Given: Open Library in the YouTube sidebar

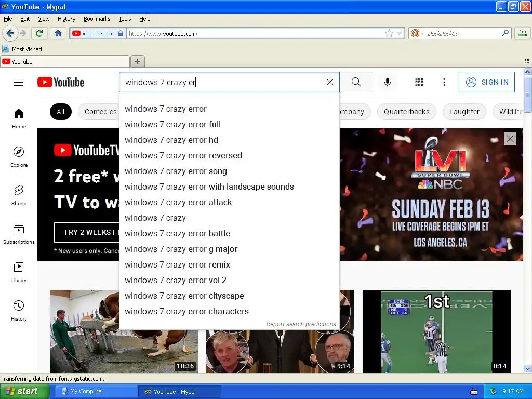Looking at the screenshot, I should pyautogui.click(x=19, y=272).
